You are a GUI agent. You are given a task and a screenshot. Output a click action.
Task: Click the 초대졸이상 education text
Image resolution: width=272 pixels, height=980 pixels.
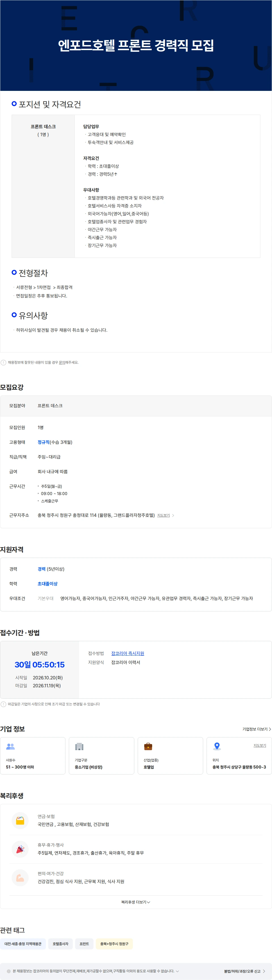pyautogui.click(x=47, y=584)
